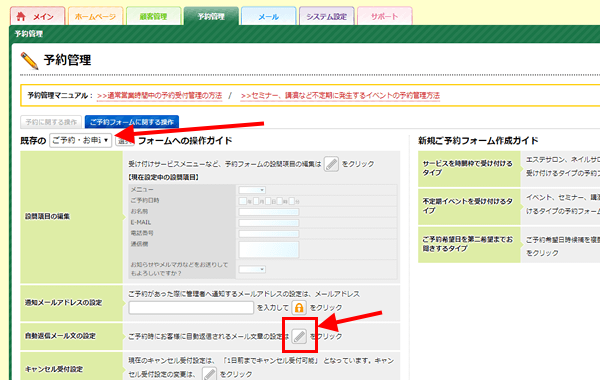
Task: Open the サポート tab
Action: tap(385, 16)
